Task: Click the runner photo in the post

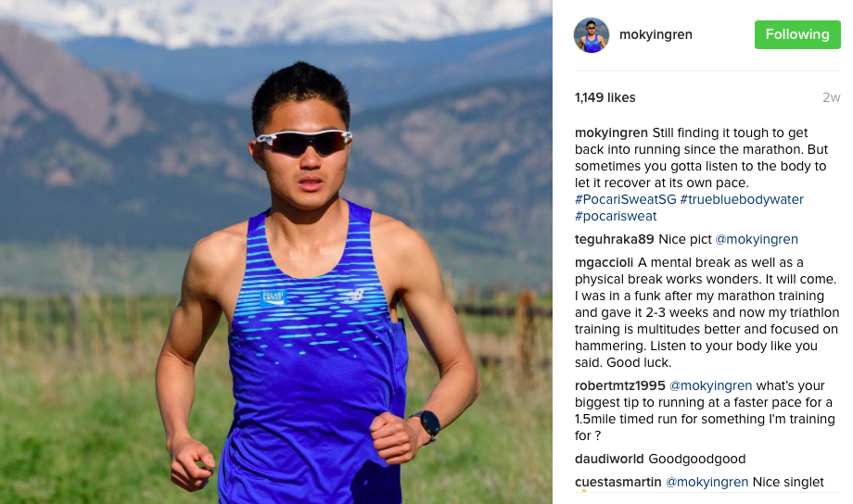Action: tap(275, 252)
